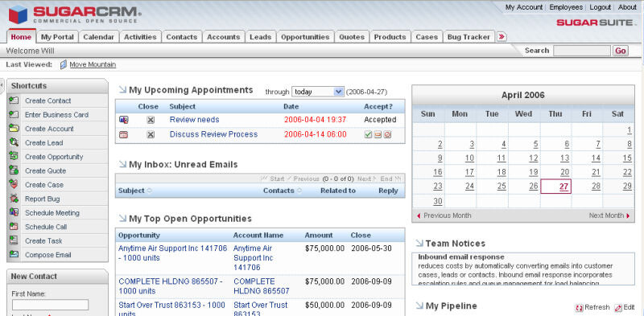
Task: Open the About link
Action: pyautogui.click(x=627, y=7)
